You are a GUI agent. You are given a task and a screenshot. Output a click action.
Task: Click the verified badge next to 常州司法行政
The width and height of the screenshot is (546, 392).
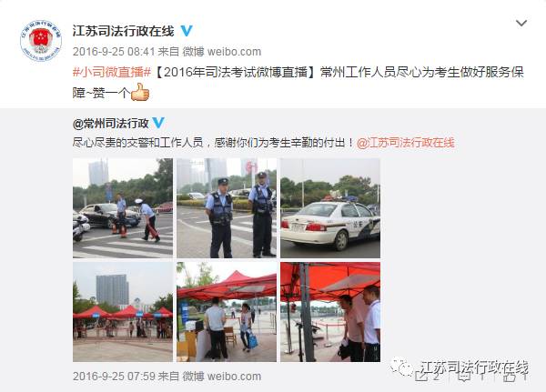[x=158, y=123]
